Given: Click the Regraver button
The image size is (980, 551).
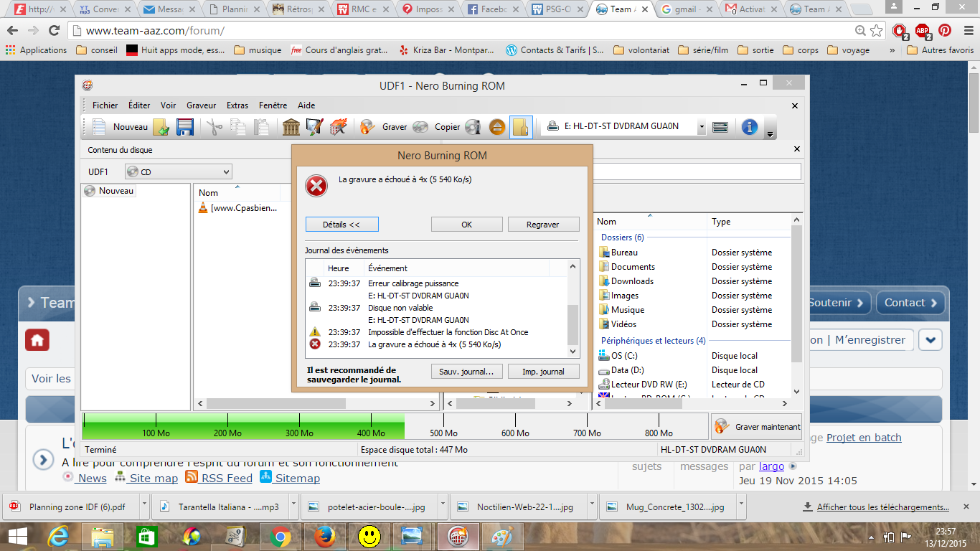Looking at the screenshot, I should coord(543,225).
